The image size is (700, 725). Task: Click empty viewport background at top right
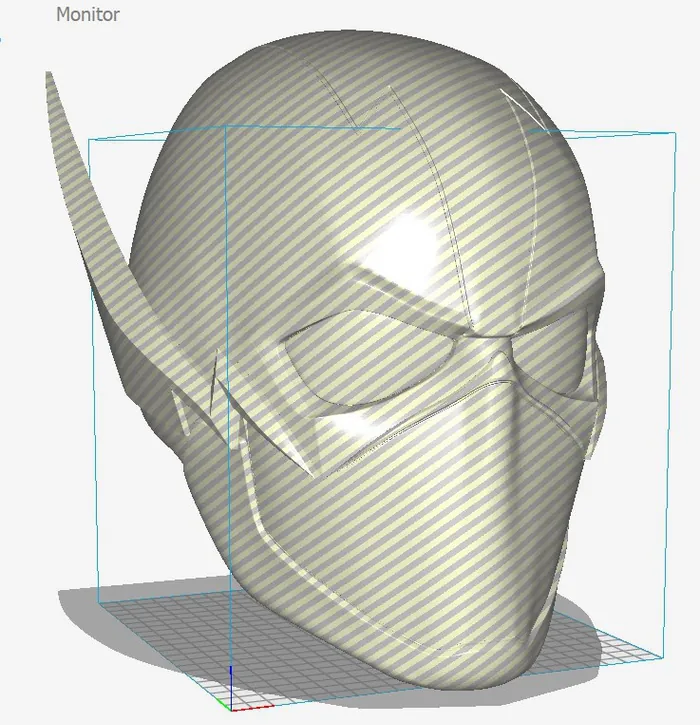coord(640,50)
